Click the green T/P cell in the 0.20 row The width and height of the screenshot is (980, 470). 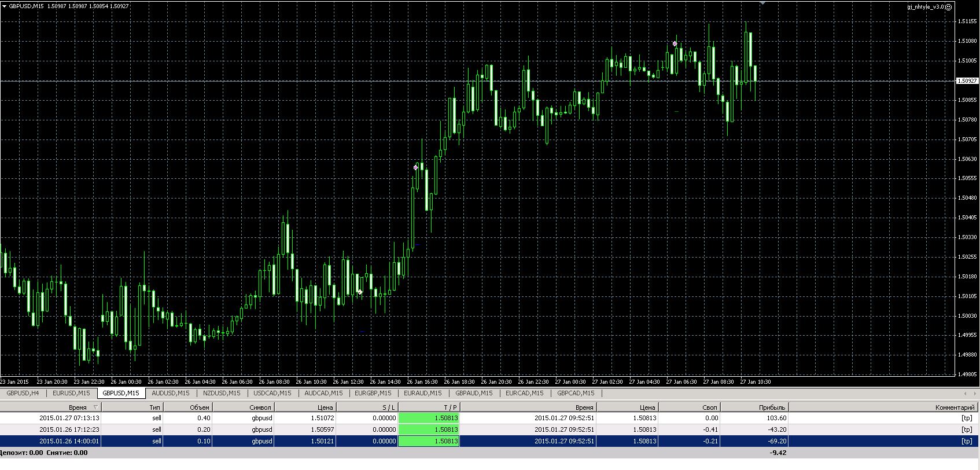coord(429,429)
